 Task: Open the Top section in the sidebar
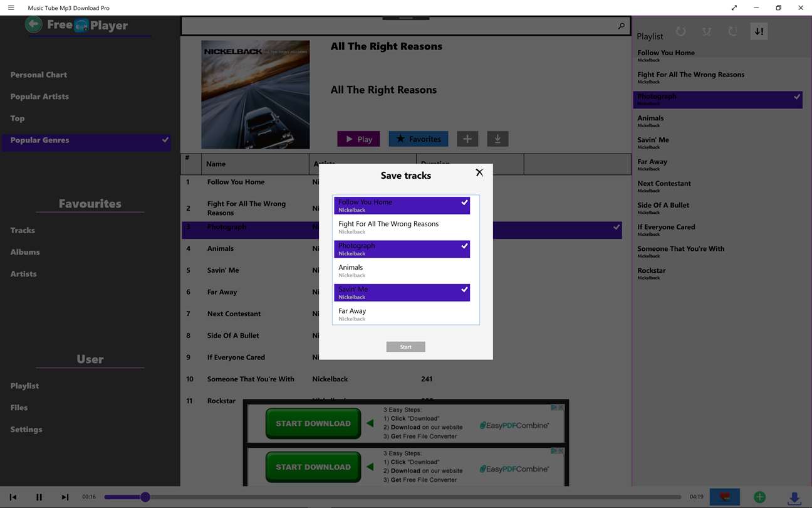tap(18, 119)
